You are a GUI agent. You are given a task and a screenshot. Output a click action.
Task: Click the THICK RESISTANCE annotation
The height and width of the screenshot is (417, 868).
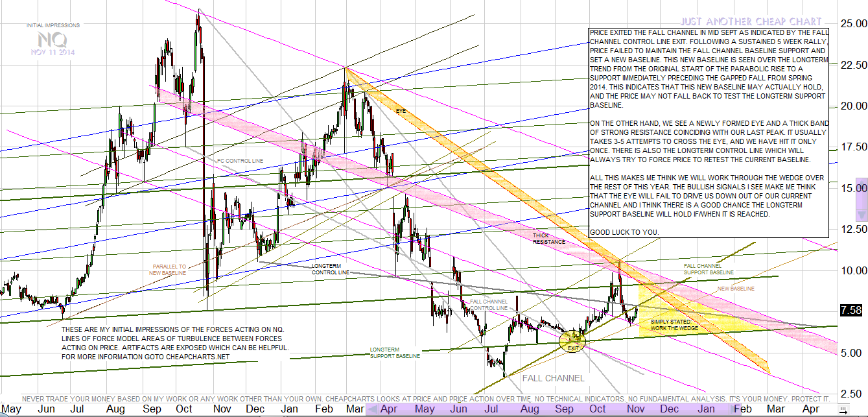pos(548,238)
